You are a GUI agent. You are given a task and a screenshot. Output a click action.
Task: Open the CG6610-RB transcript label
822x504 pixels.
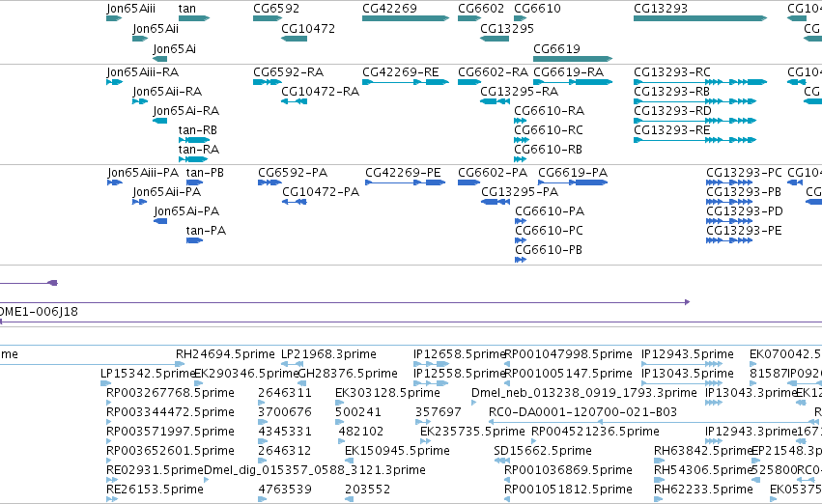(549, 150)
